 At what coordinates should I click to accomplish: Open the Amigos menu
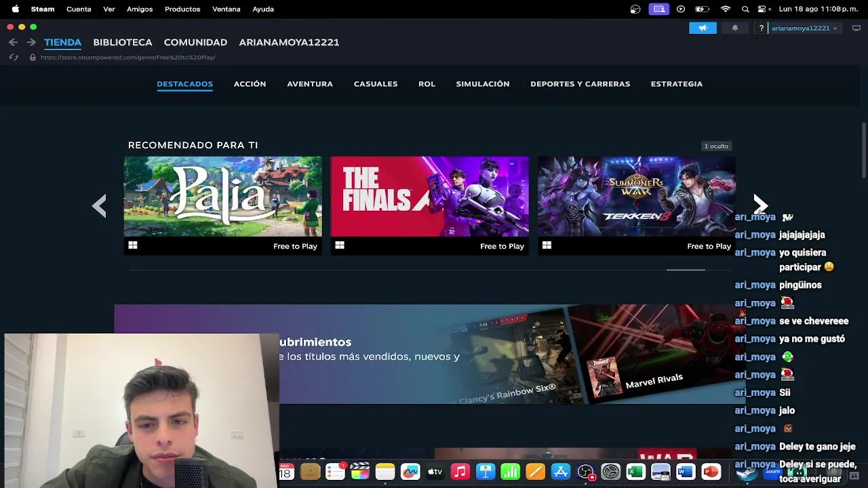[x=140, y=9]
